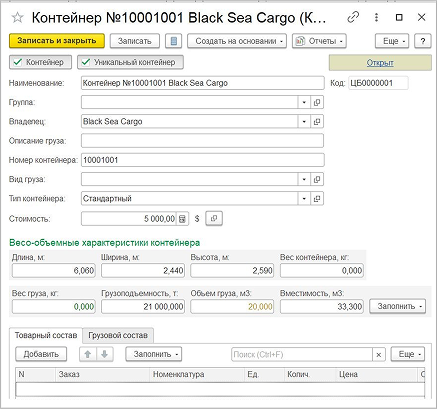Open the Владелец Black Sea Cargo record

click(x=317, y=122)
